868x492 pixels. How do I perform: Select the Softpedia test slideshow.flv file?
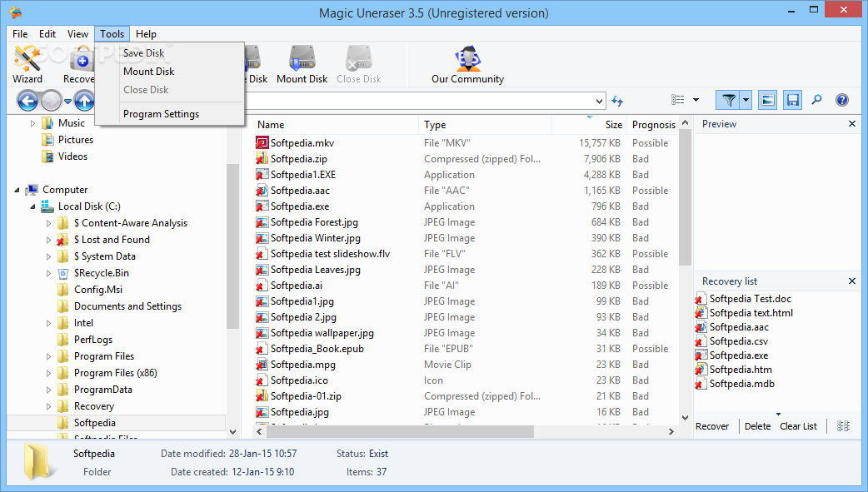[330, 254]
